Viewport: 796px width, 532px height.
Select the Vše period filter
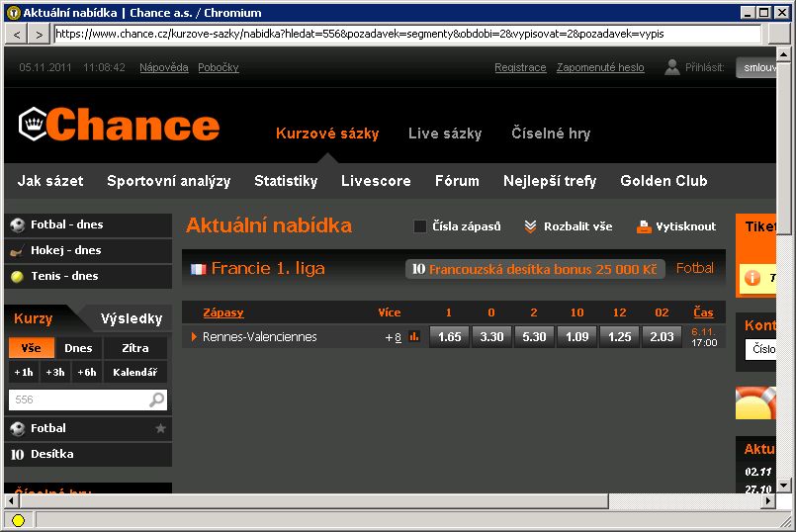point(32,348)
